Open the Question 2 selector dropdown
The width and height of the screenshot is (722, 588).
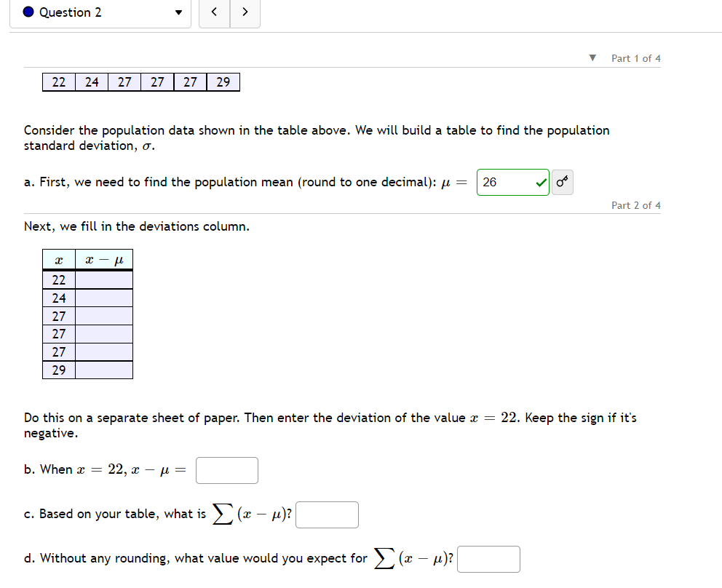(100, 12)
